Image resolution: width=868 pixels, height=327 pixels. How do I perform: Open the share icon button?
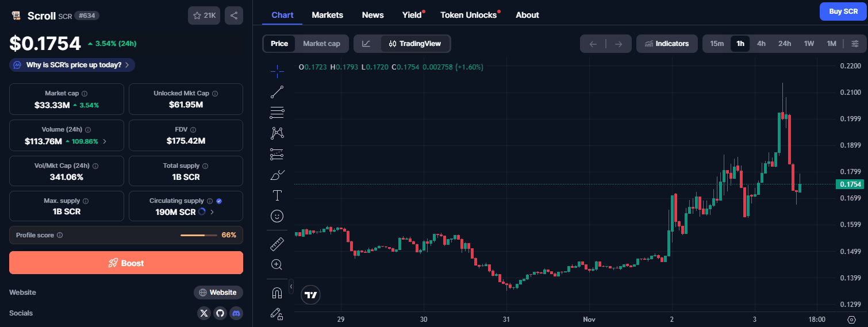coord(234,16)
